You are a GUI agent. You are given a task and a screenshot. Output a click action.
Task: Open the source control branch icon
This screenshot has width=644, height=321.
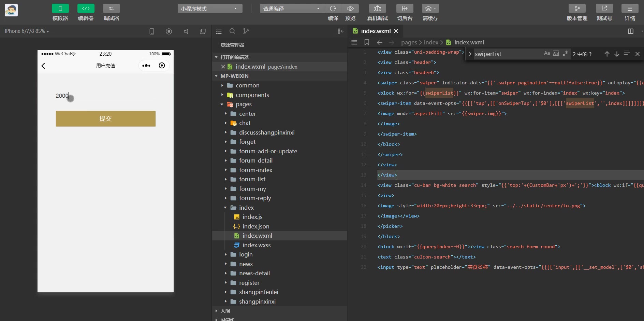[x=246, y=31]
